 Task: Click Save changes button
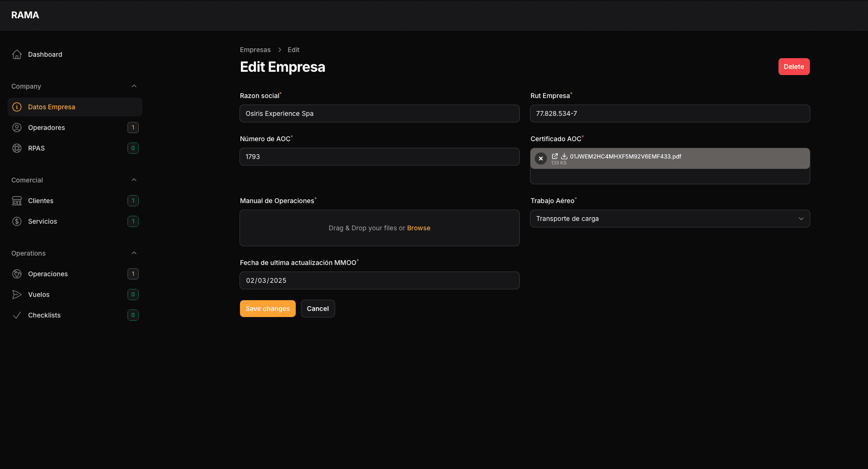click(x=268, y=309)
